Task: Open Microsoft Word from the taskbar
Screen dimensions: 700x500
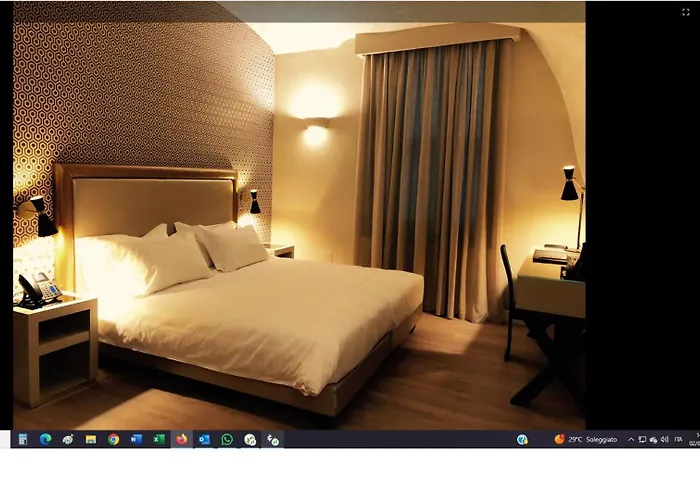Action: tap(136, 439)
